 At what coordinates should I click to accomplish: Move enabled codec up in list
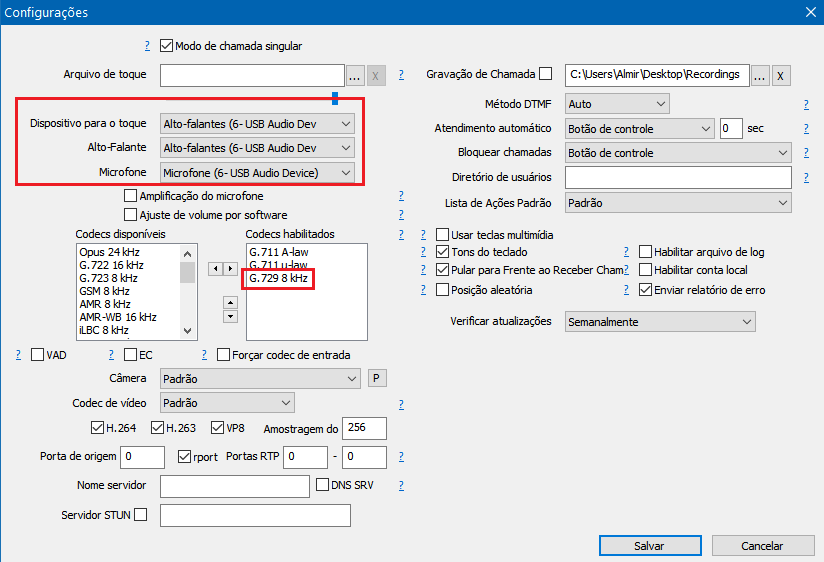230,301
